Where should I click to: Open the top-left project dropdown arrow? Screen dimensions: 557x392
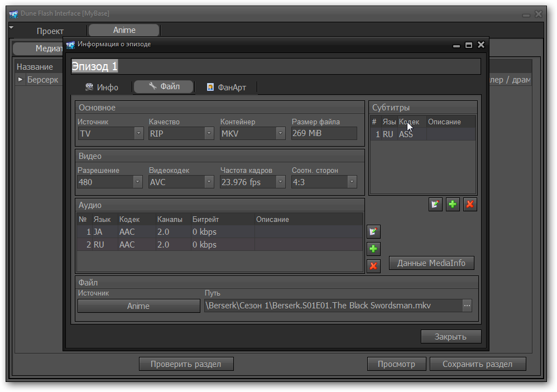[x=11, y=27]
